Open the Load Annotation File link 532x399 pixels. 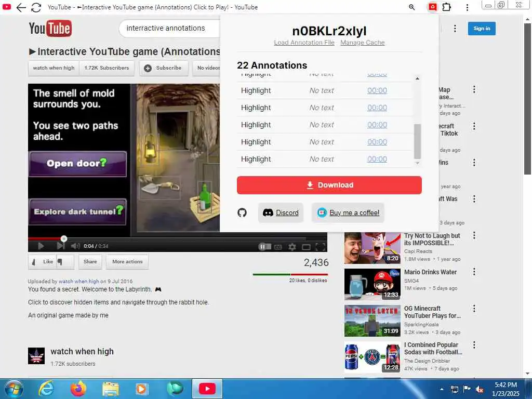304,43
